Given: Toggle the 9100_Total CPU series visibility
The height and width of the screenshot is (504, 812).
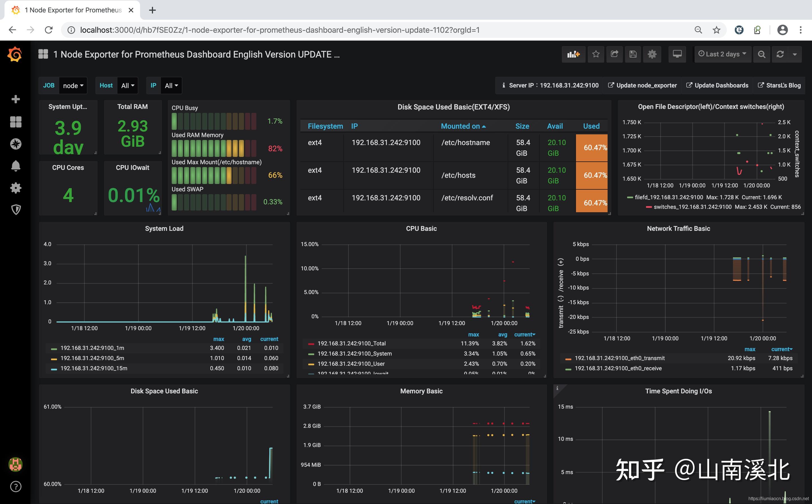Looking at the screenshot, I should pos(351,343).
